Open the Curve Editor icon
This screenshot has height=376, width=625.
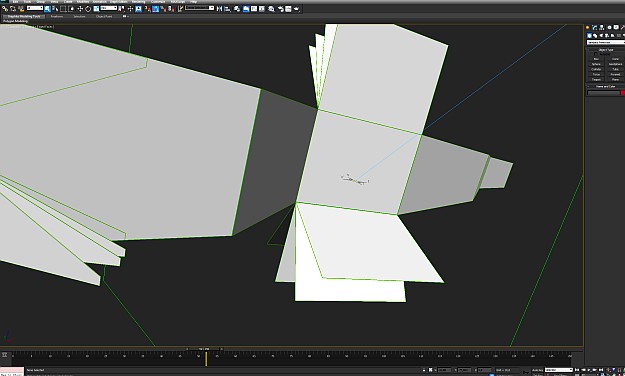click(254, 9)
